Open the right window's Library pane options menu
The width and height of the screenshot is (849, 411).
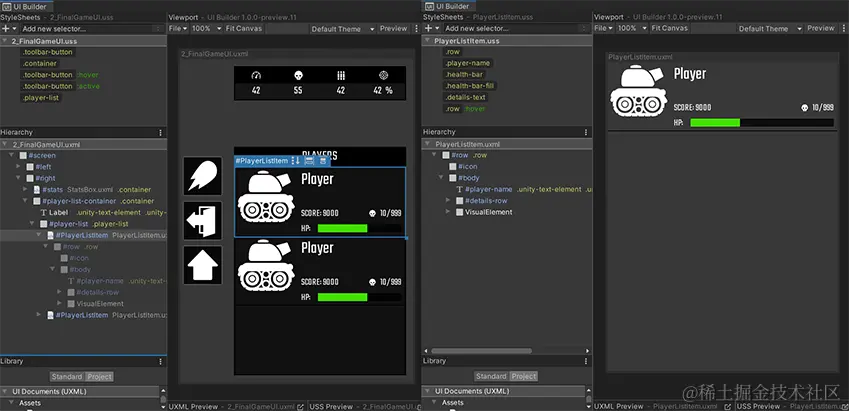click(x=585, y=361)
